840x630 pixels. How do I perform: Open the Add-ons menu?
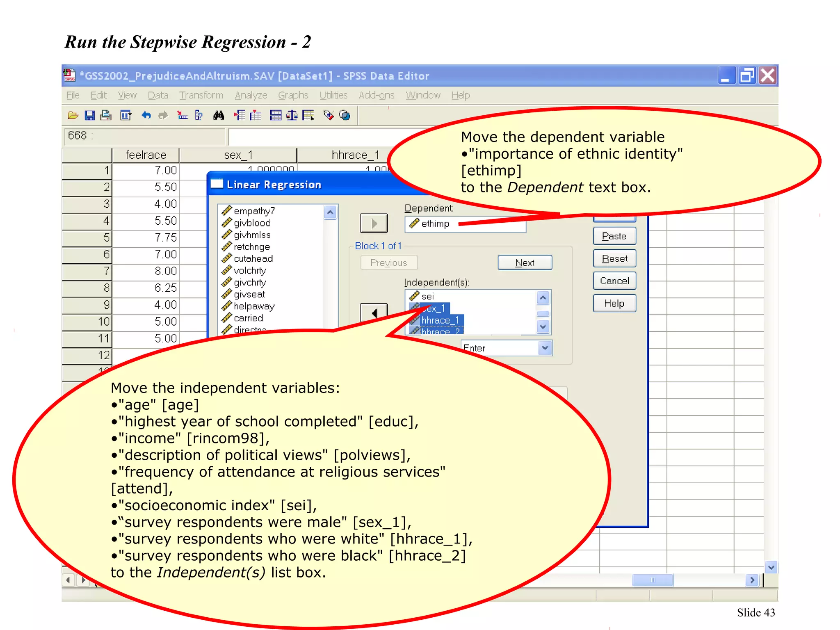(x=377, y=95)
